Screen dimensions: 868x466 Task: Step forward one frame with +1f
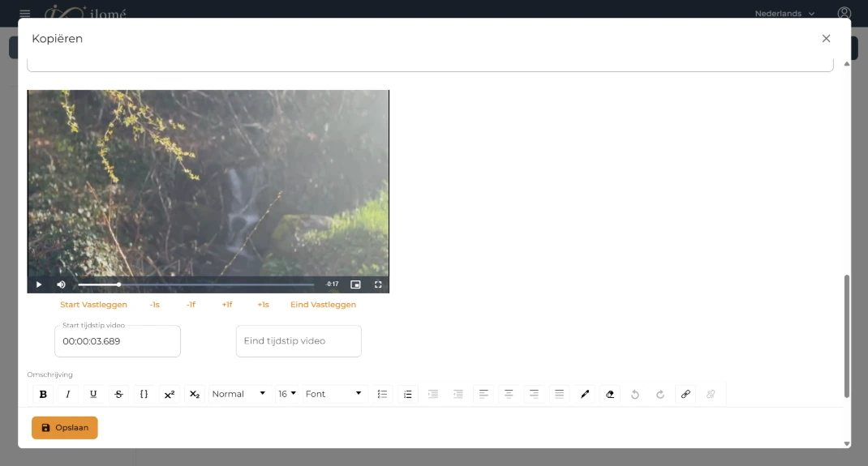pos(227,305)
